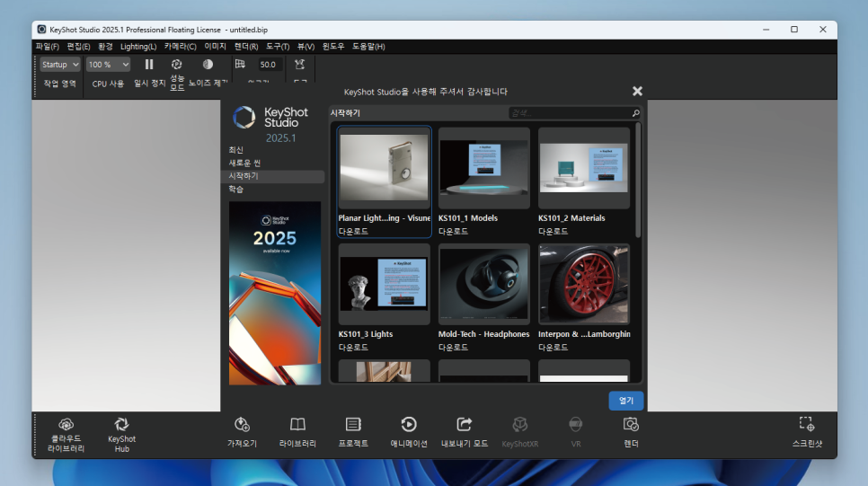Open the Library (라이브러리) panel

pyautogui.click(x=297, y=432)
